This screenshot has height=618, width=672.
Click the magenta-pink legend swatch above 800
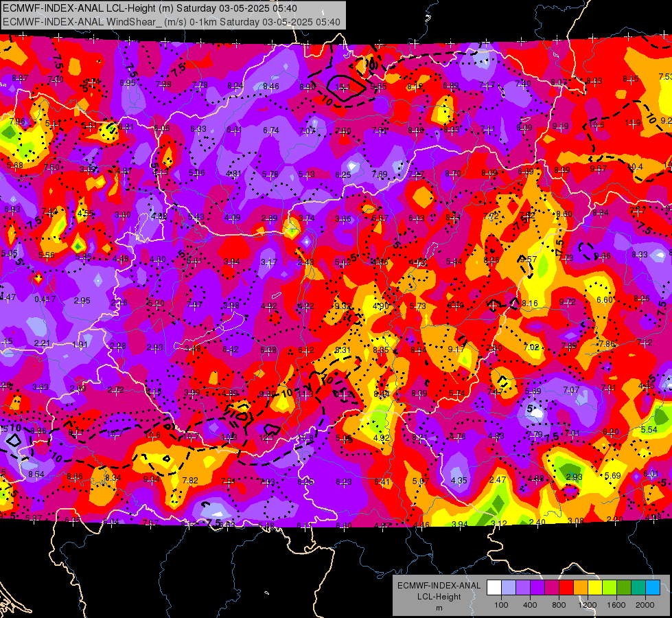point(552,588)
